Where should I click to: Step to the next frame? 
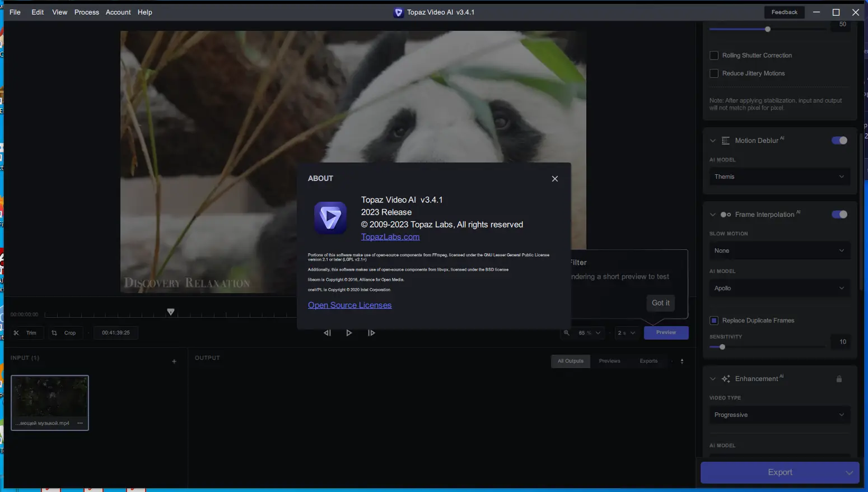tap(371, 333)
